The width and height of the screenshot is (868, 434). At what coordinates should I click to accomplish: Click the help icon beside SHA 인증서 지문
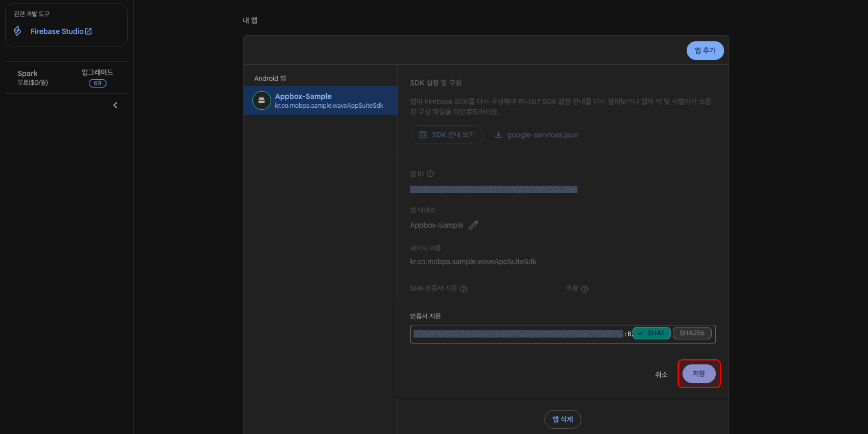464,289
